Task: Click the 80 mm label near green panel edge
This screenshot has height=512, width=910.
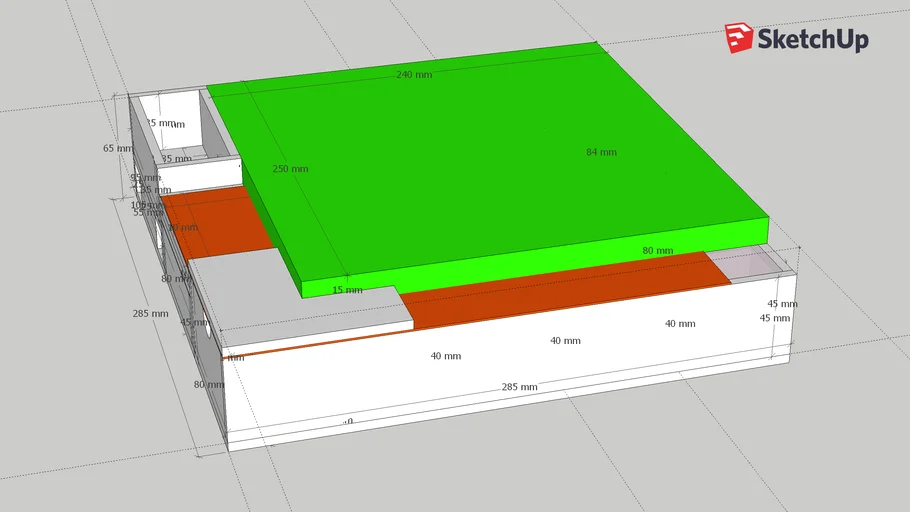Action: (657, 250)
